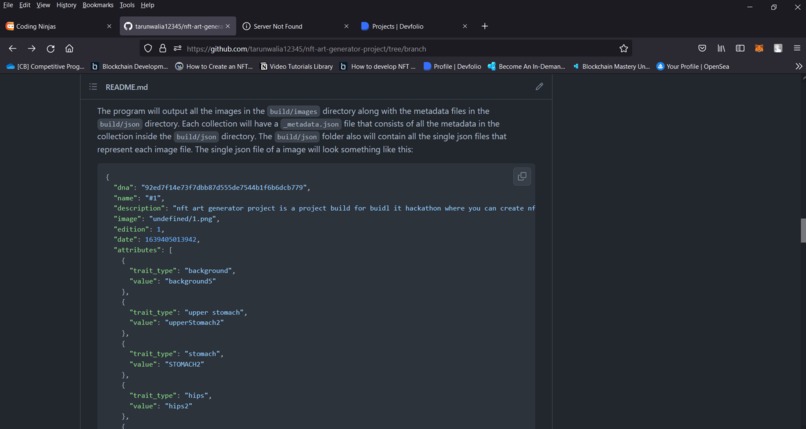806x429 pixels.
Task: Close the GitHub nft-art tab
Action: pos(228,26)
